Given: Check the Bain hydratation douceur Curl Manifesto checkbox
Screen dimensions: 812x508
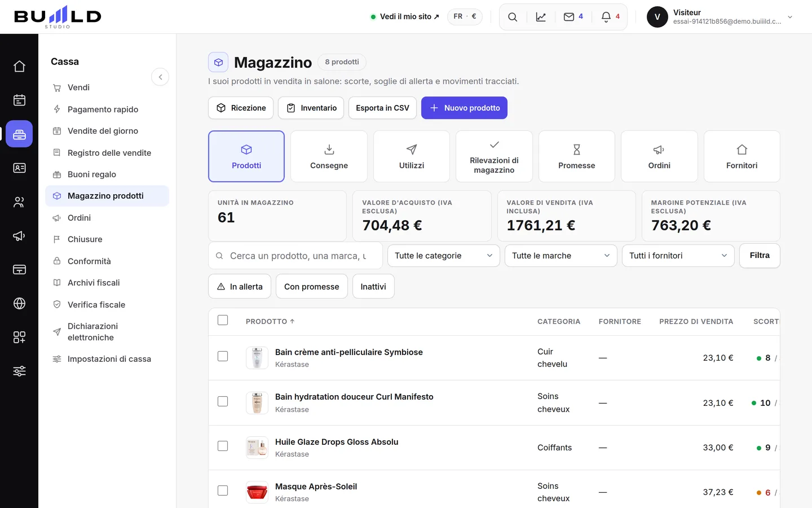Looking at the screenshot, I should coord(223,401).
